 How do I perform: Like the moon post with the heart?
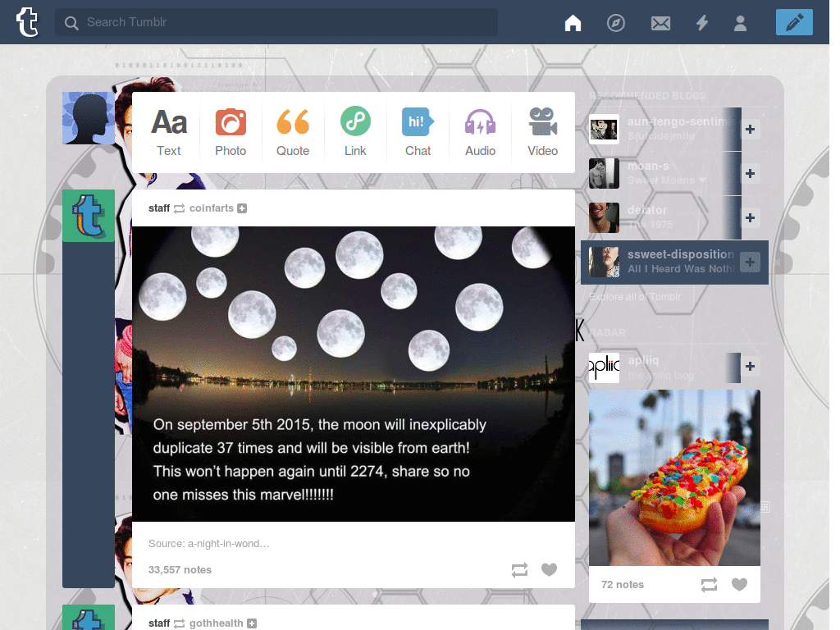pyautogui.click(x=549, y=569)
